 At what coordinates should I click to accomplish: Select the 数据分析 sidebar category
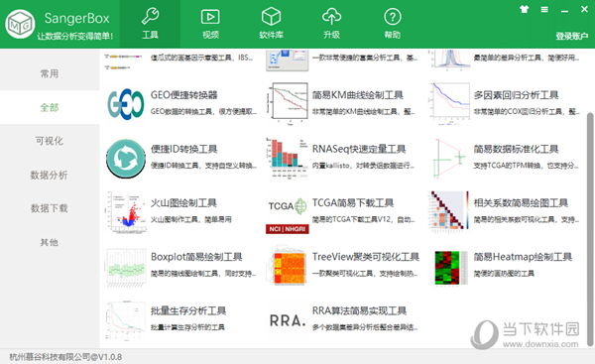(50, 175)
